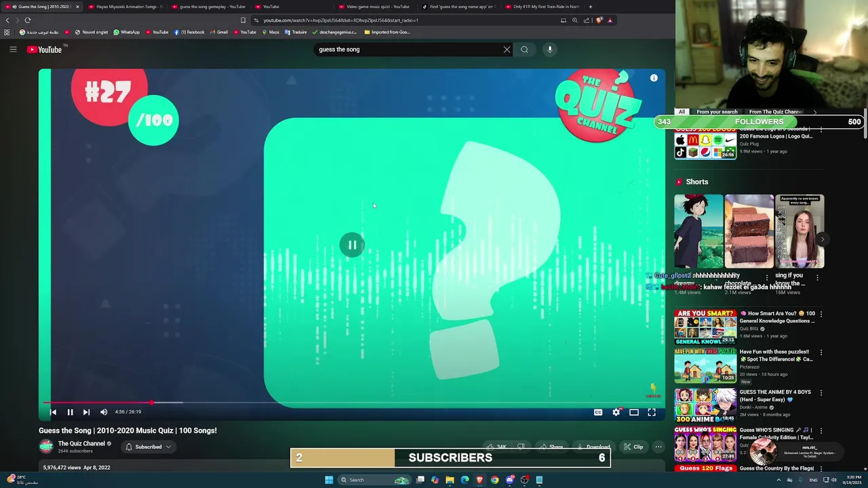The height and width of the screenshot is (488, 868).
Task: Bookmark this page icon in address bar
Action: [243, 20]
